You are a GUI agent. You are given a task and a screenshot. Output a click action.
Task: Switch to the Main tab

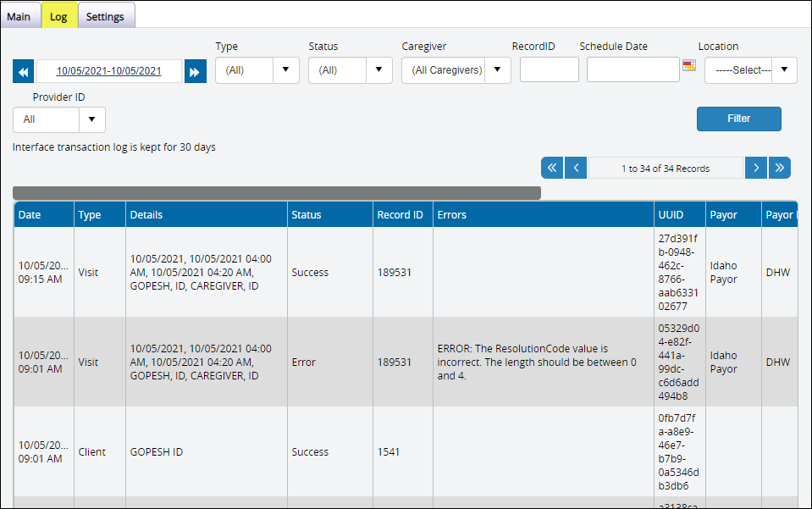point(19,17)
